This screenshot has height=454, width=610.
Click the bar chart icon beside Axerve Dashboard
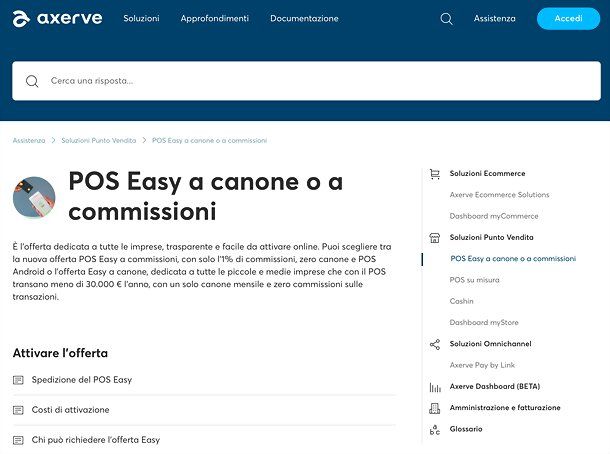click(435, 387)
